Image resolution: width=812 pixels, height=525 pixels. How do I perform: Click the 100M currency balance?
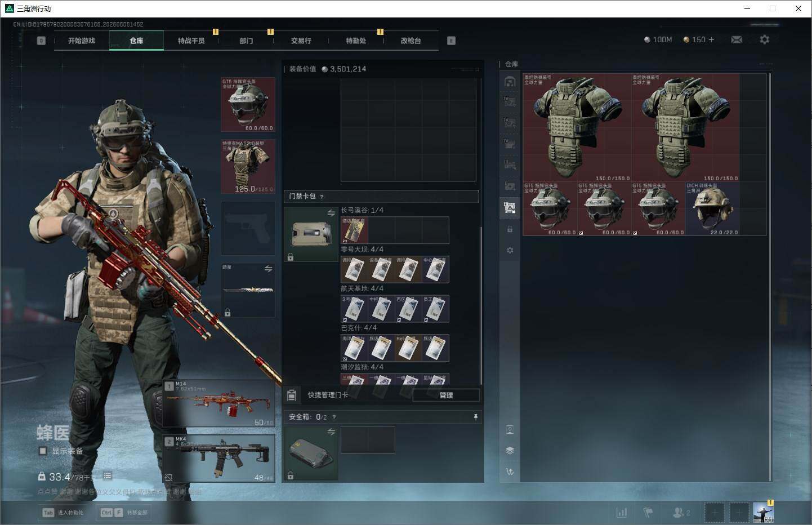point(658,39)
